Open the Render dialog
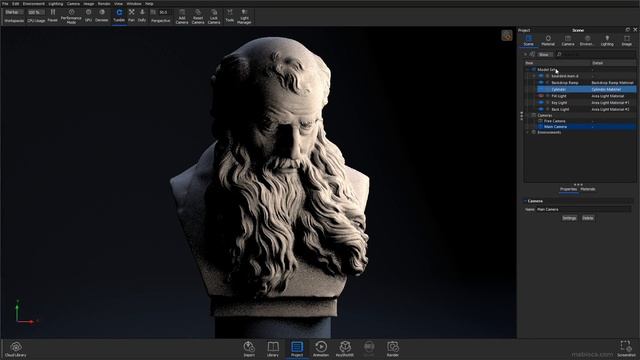 click(393, 349)
